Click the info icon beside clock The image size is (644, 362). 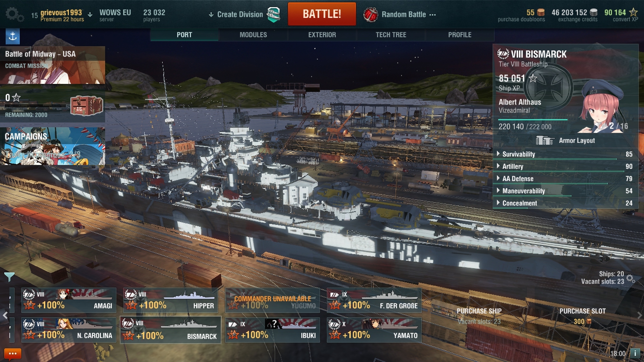[x=635, y=353]
